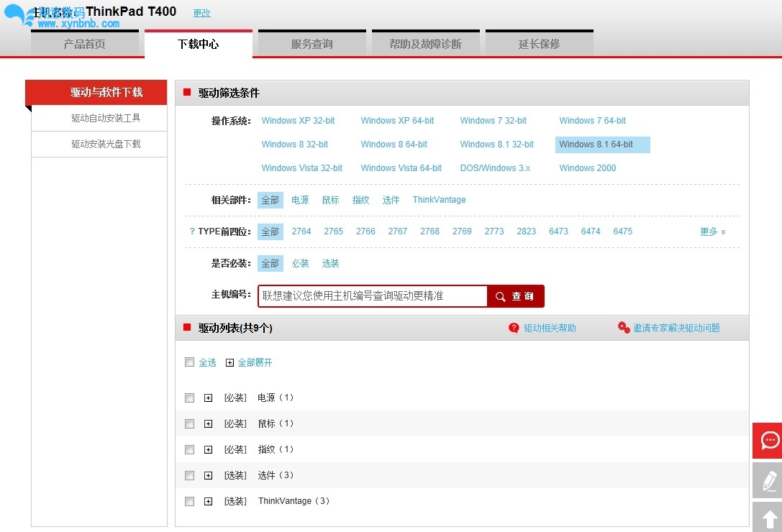Filter related parts by 指纹
The image size is (782, 532).
pos(360,200)
